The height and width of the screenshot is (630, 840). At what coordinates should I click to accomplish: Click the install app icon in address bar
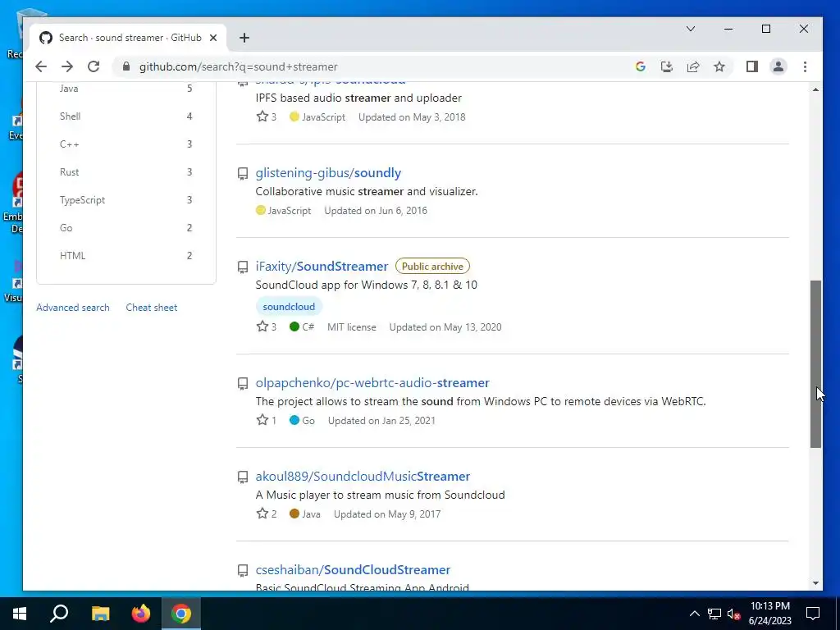tap(666, 66)
